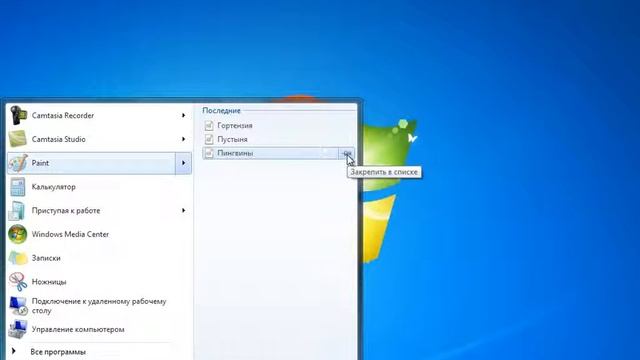Open Camtasia Recorder icon
Viewport: 640px width, 360px height.
click(18, 116)
